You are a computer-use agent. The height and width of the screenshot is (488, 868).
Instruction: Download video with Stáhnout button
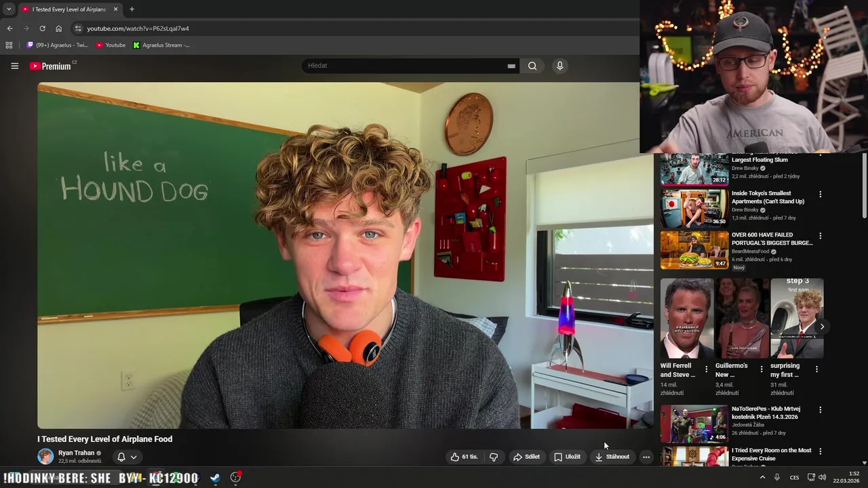[x=612, y=457]
